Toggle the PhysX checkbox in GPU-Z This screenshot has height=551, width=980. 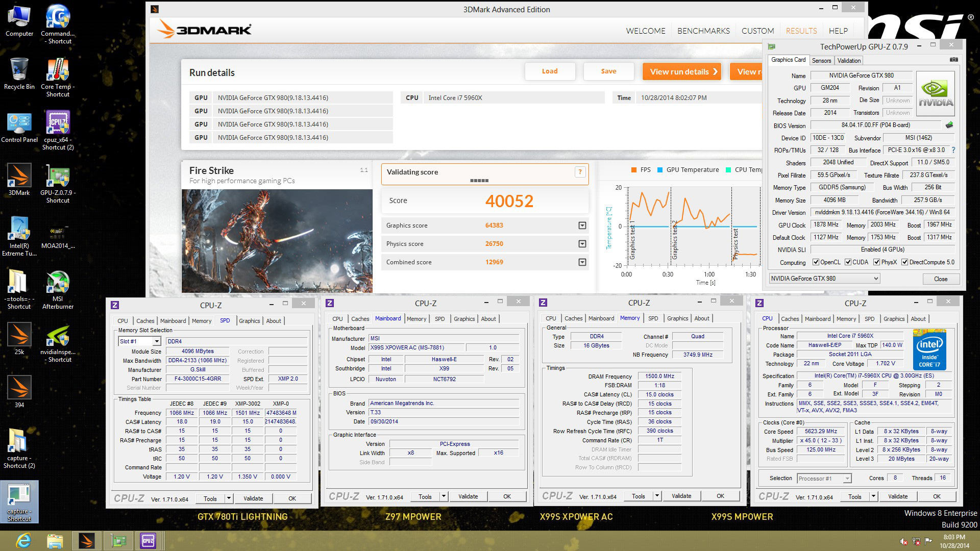(876, 262)
